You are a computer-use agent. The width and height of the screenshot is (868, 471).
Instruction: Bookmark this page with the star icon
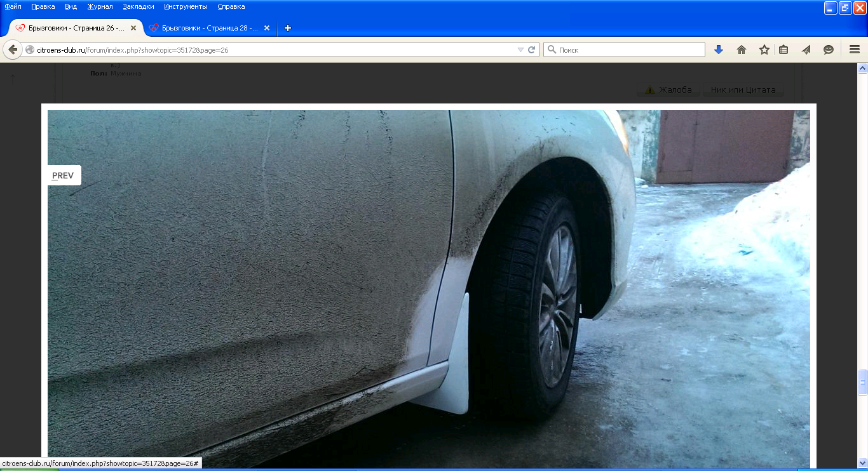pos(764,50)
